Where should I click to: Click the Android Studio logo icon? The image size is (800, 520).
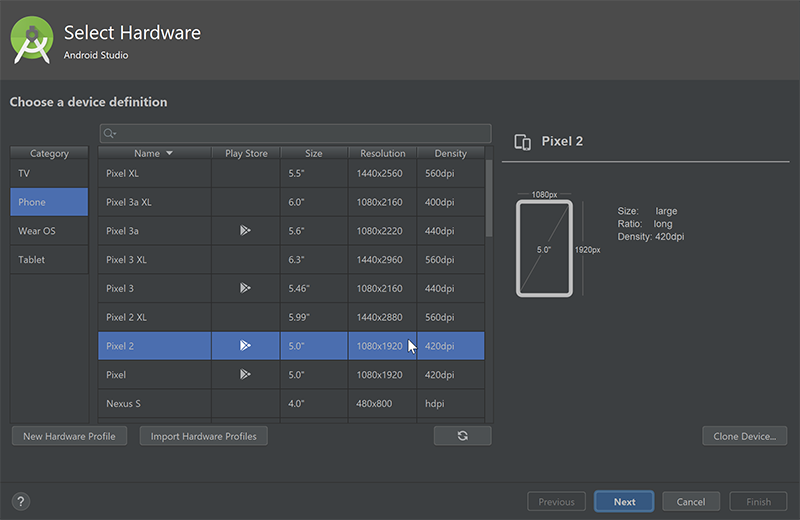pos(32,40)
